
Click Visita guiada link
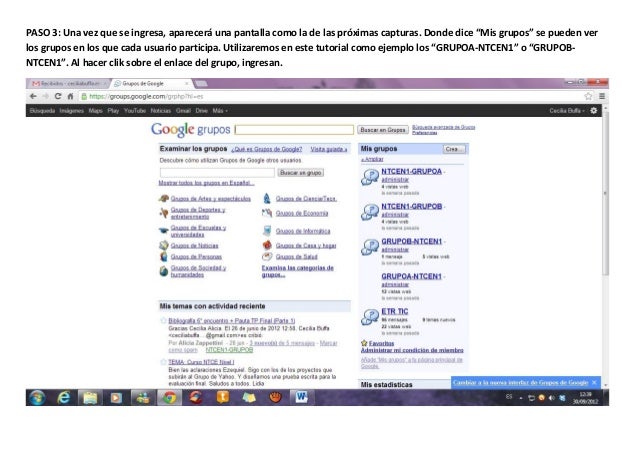(x=329, y=149)
